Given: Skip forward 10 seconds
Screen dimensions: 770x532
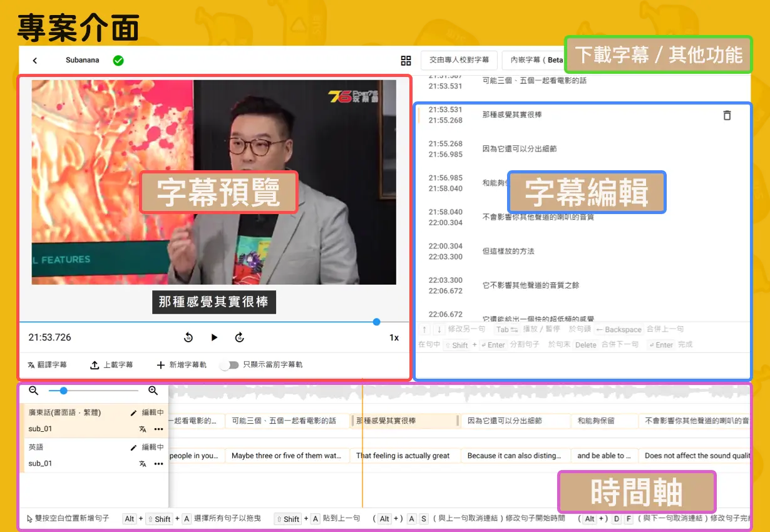Looking at the screenshot, I should pos(239,337).
